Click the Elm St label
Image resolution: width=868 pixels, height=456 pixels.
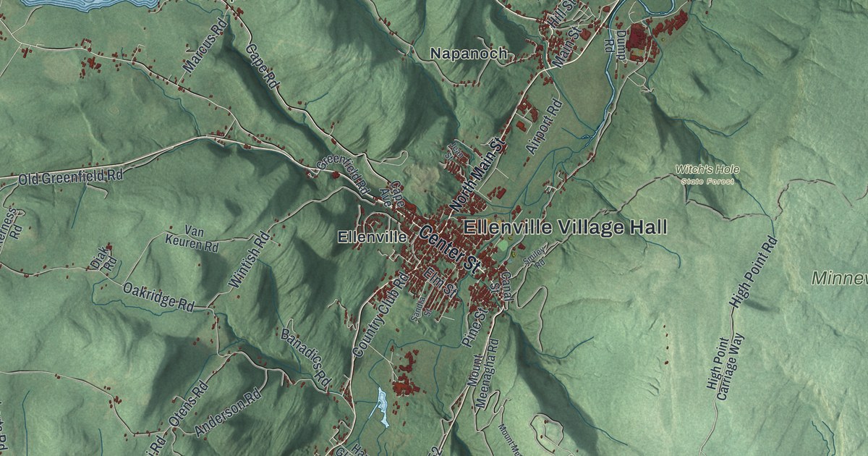pos(441,283)
